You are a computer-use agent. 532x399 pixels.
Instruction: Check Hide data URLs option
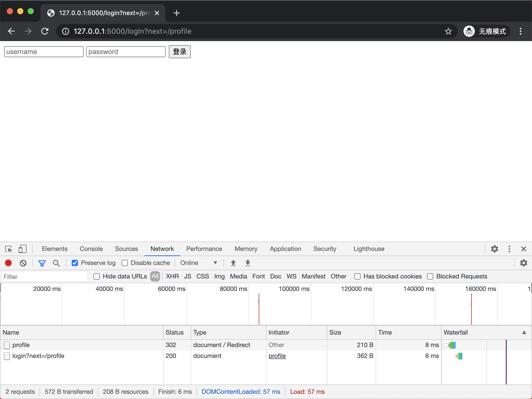point(97,276)
